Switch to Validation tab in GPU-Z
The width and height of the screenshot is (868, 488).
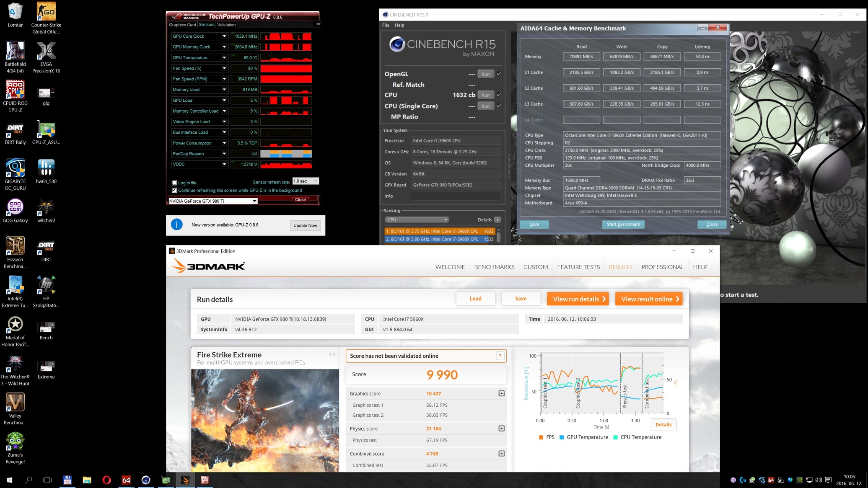tap(226, 25)
